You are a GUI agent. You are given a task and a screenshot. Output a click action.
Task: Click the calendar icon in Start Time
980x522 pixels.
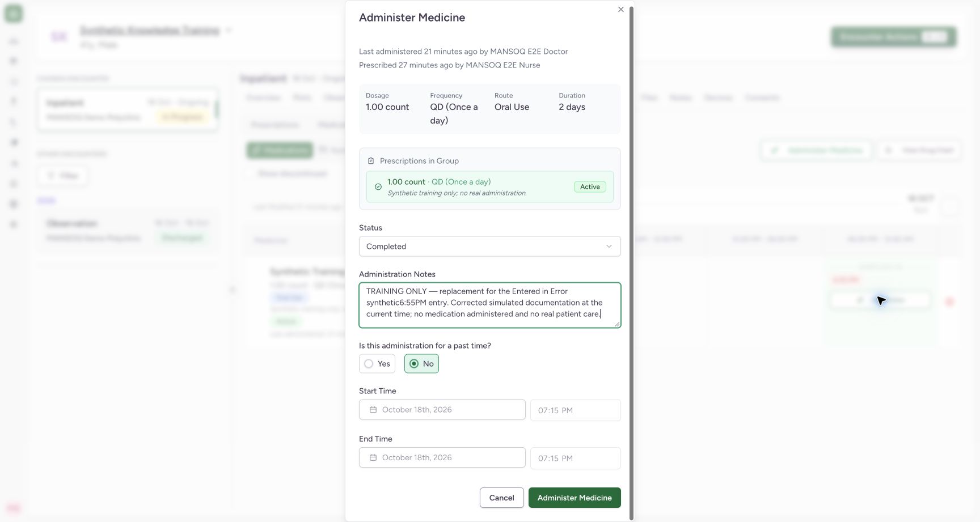(x=373, y=410)
